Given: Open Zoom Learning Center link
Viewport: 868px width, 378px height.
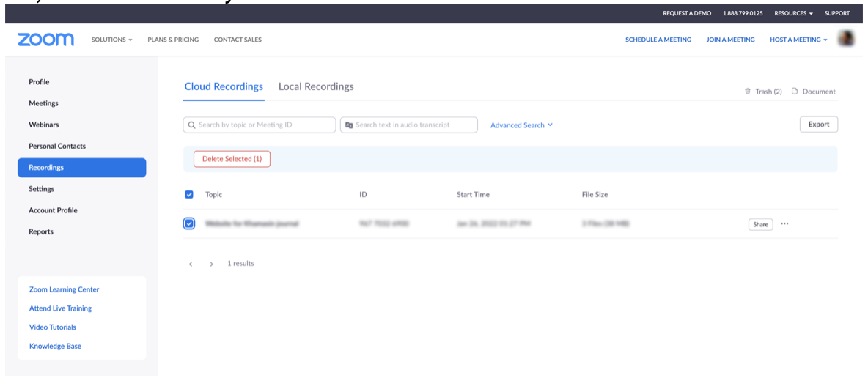Looking at the screenshot, I should coord(65,289).
